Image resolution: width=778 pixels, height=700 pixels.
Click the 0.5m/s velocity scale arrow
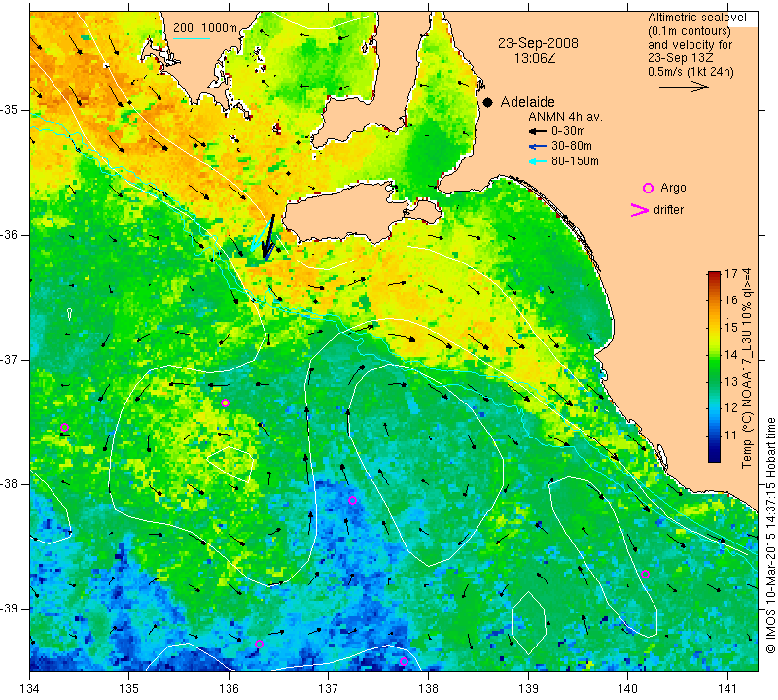[x=684, y=87]
